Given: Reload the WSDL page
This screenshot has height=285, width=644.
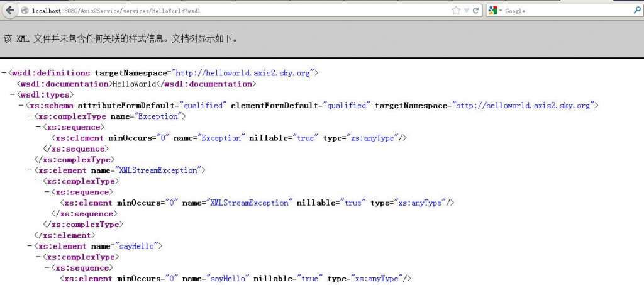Looking at the screenshot, I should (x=477, y=11).
